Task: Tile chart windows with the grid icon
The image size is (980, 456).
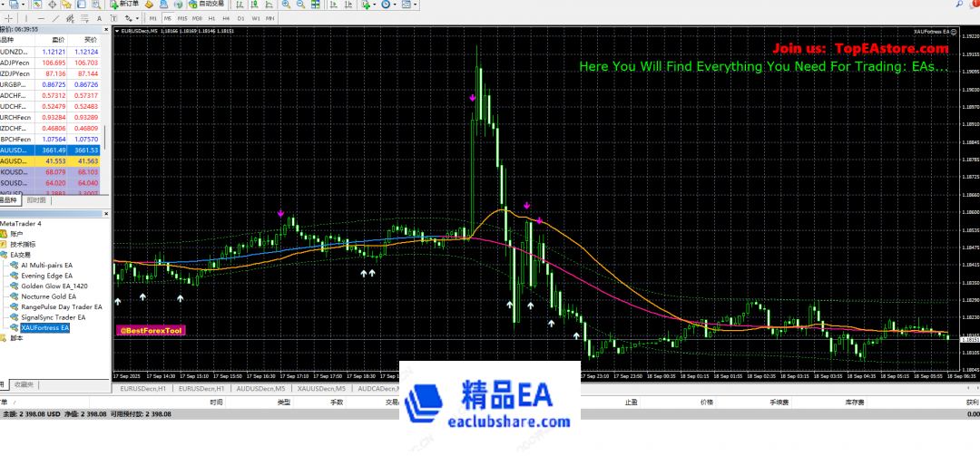Action: 316,5
